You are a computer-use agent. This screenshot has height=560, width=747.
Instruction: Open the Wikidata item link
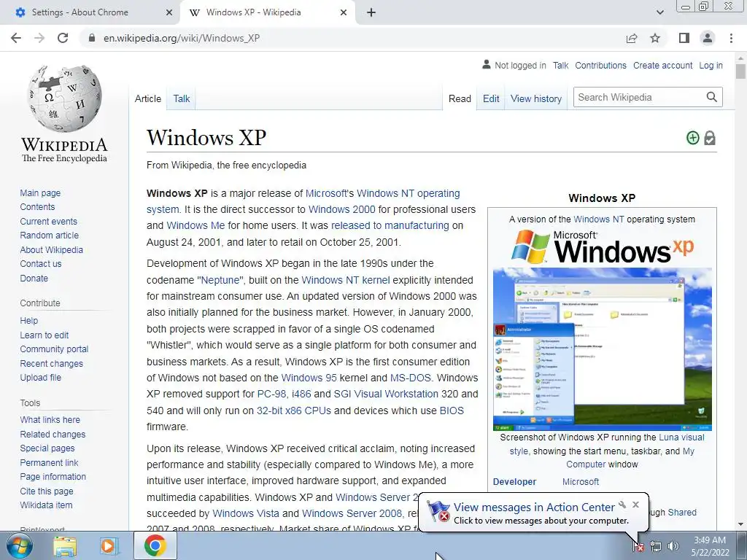click(x=46, y=505)
